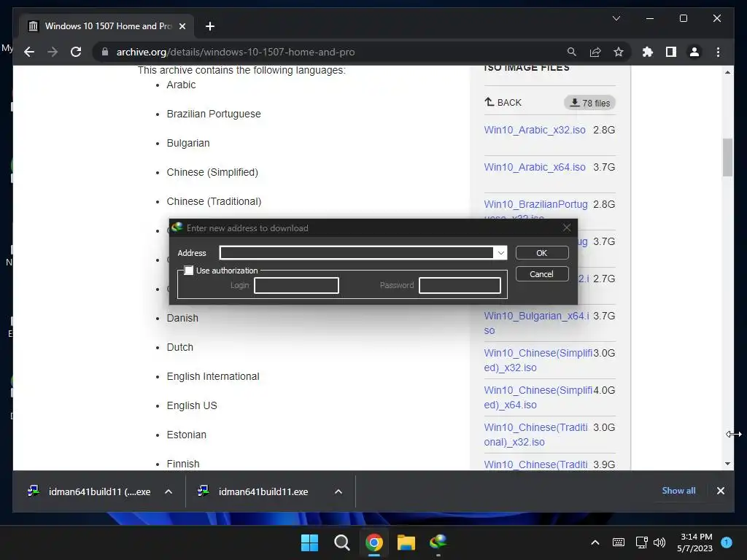Click IDM logo icon in dialog title

point(177,227)
